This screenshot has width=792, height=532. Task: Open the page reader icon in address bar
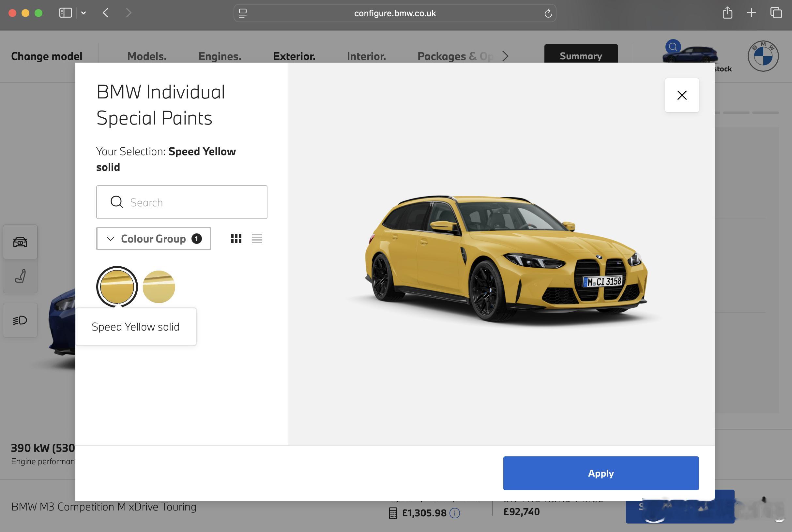coord(243,13)
